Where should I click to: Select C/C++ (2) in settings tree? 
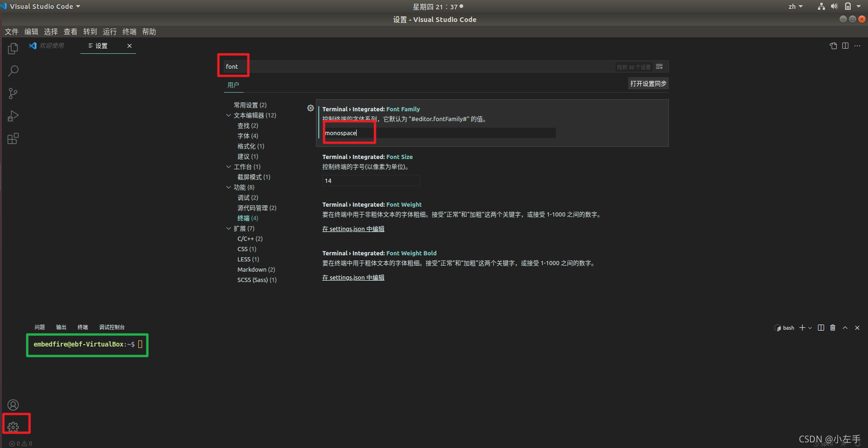[250, 239]
